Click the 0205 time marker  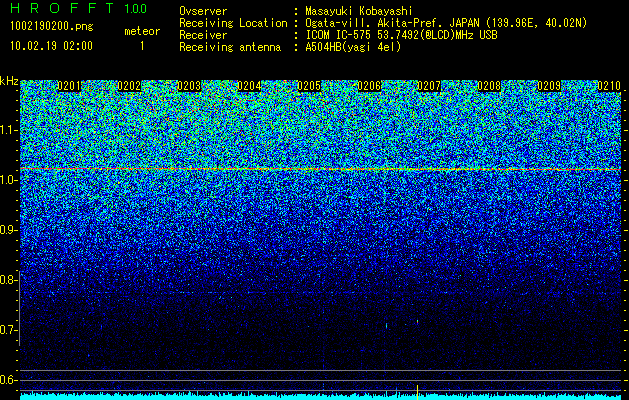309,86
